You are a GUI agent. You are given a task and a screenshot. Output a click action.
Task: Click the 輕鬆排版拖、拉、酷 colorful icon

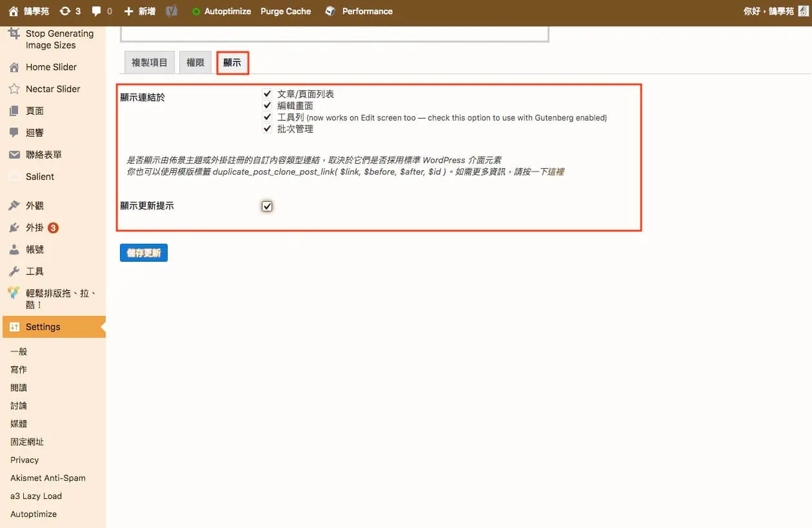[14, 293]
